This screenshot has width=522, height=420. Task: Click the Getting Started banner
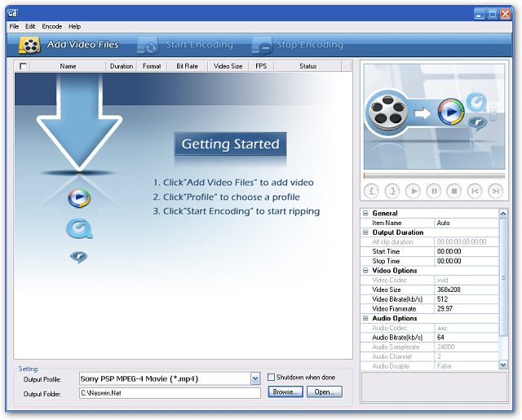coord(230,144)
